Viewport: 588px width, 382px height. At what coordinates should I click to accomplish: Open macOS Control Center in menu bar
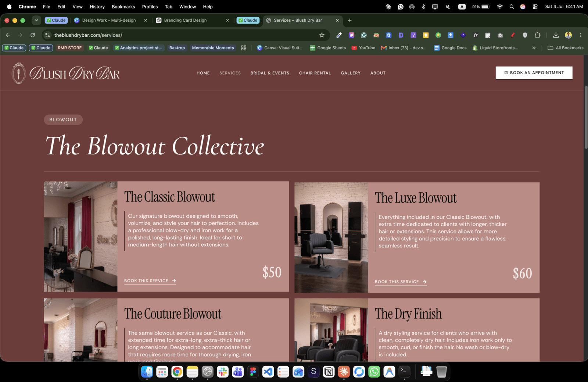[x=535, y=7]
